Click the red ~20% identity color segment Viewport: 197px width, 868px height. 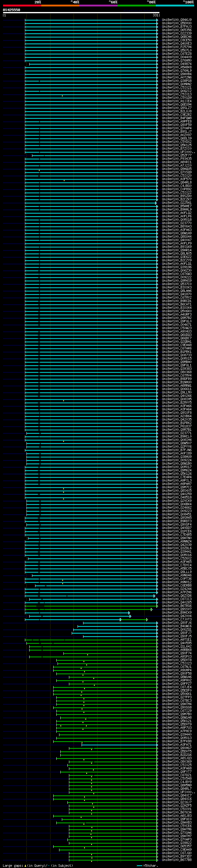click(22, 6)
